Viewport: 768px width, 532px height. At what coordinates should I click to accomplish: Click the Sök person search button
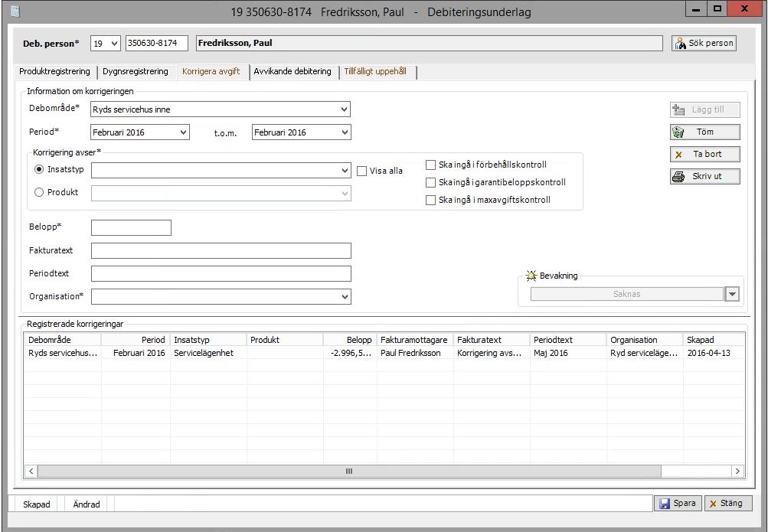(704, 43)
